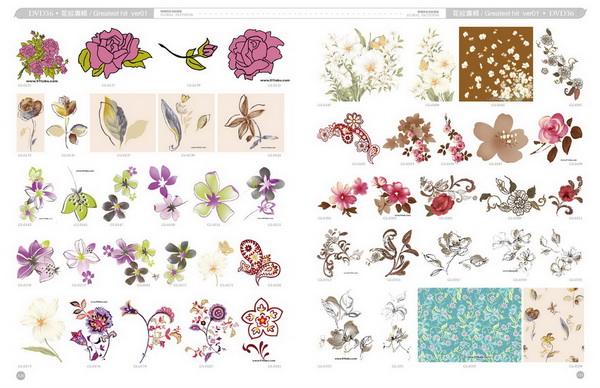Select the brown five-petal flower on beige square
The image size is (600, 388).
[x=251, y=123]
